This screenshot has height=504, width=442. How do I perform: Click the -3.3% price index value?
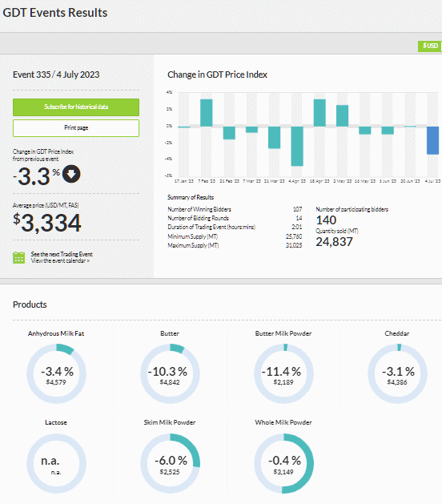pyautogui.click(x=37, y=176)
